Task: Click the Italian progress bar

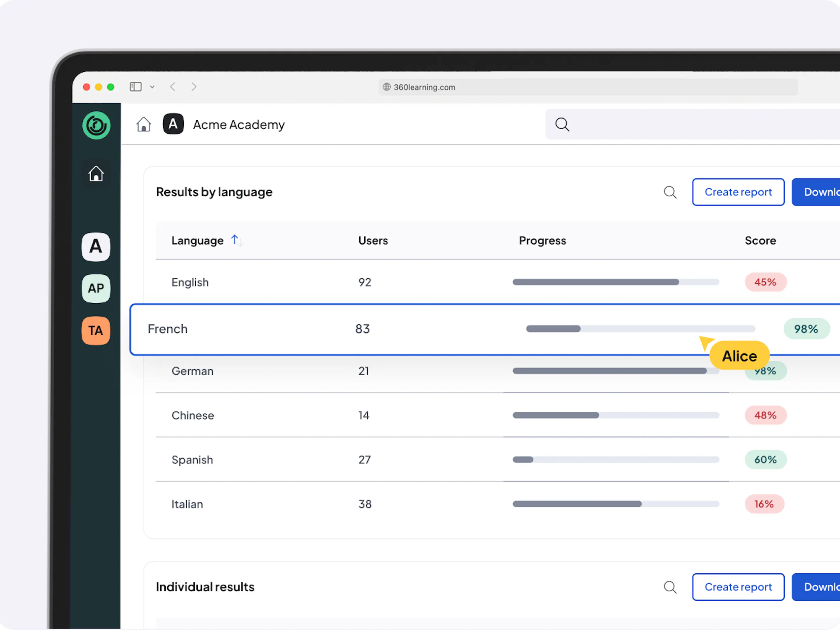Action: (616, 504)
